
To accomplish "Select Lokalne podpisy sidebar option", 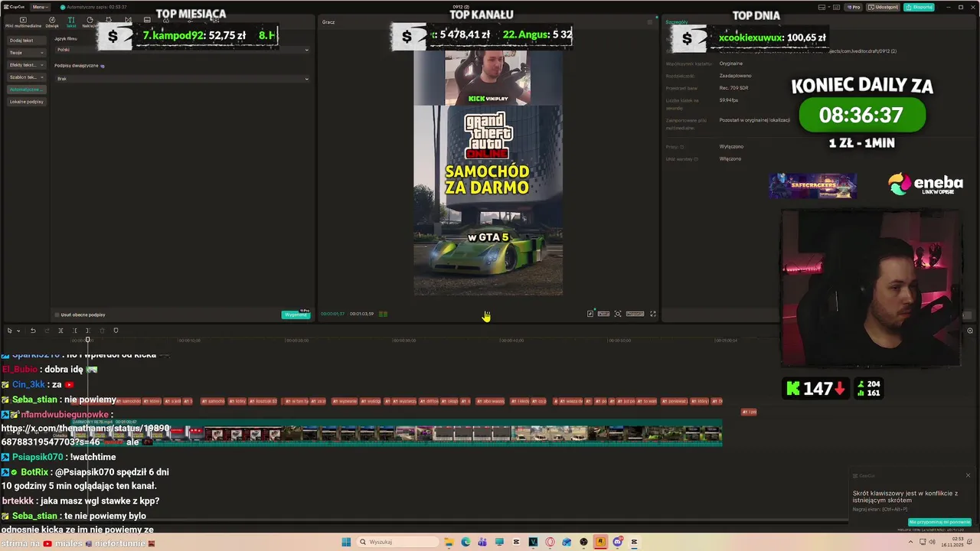I will click(25, 102).
